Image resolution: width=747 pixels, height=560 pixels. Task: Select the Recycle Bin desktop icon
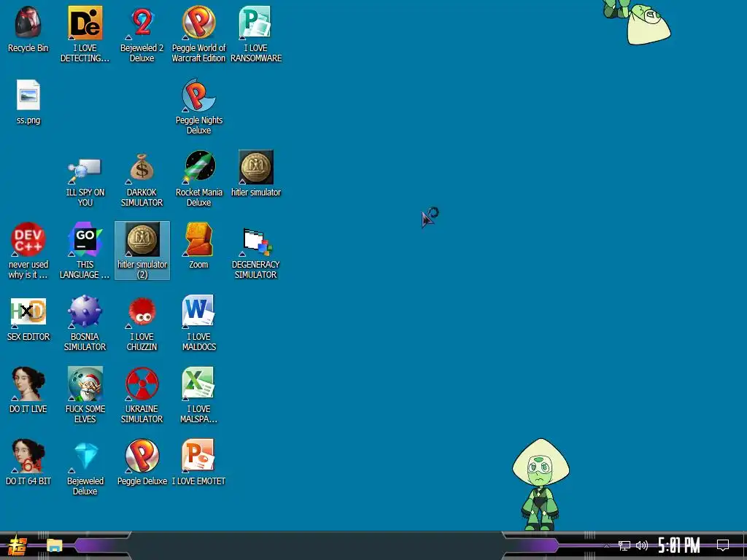point(28,29)
